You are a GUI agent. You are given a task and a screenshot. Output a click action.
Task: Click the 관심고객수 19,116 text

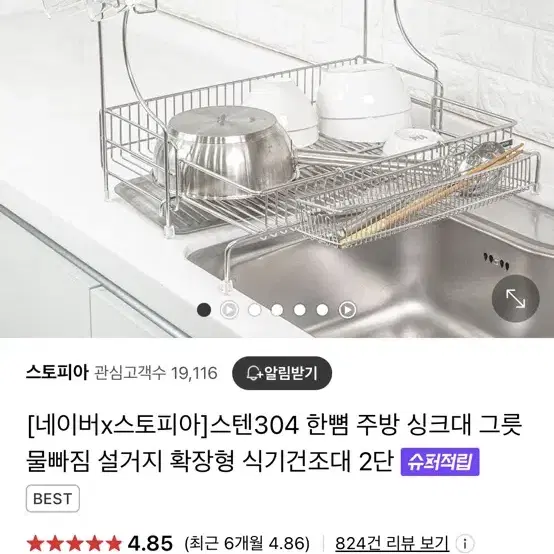[156, 373]
